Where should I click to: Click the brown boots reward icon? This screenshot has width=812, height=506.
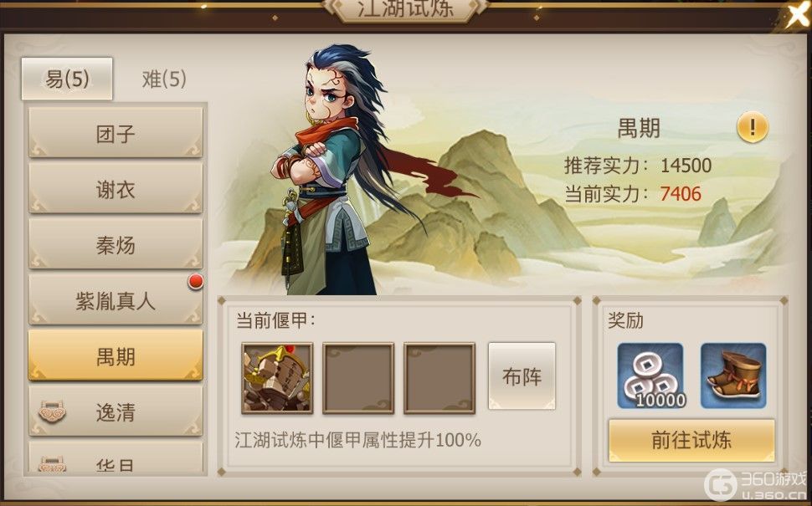coord(732,376)
